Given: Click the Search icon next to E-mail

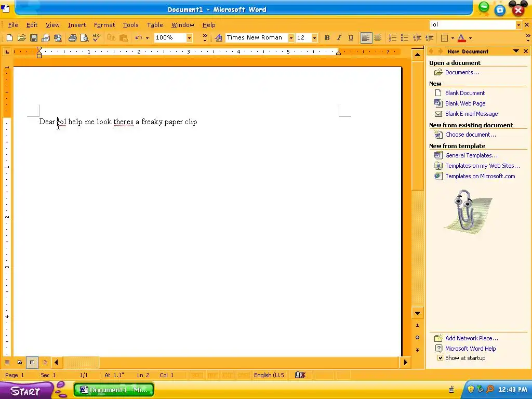Looking at the screenshot, I should [x=58, y=37].
